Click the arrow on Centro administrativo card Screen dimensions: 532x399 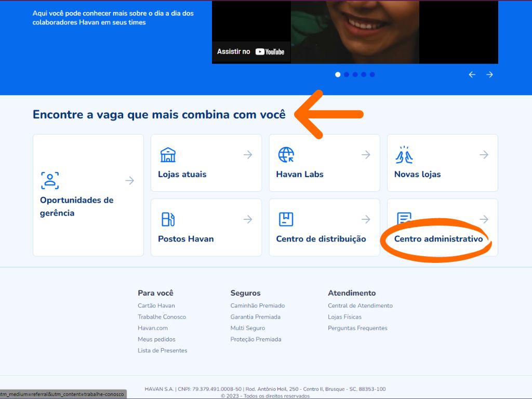(484, 219)
